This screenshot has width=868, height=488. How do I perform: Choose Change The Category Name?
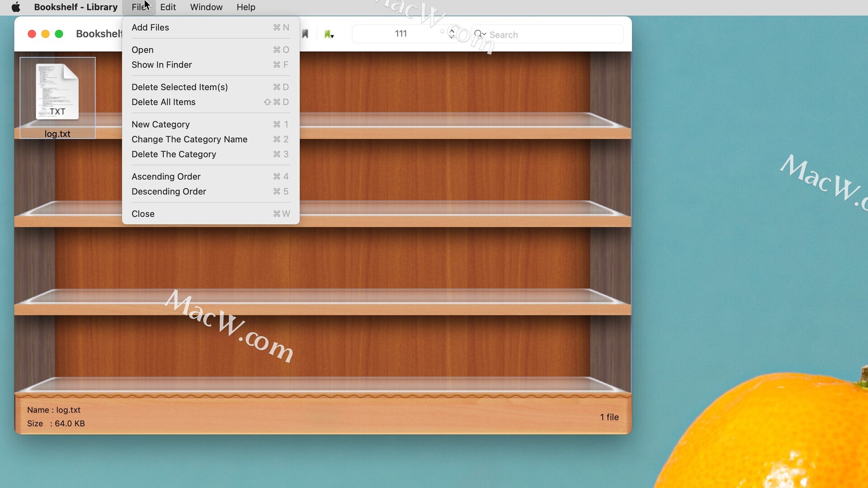click(211, 139)
